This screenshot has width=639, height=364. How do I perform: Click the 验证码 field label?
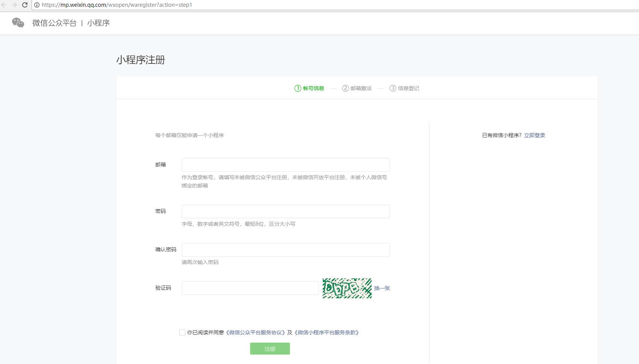(x=163, y=288)
